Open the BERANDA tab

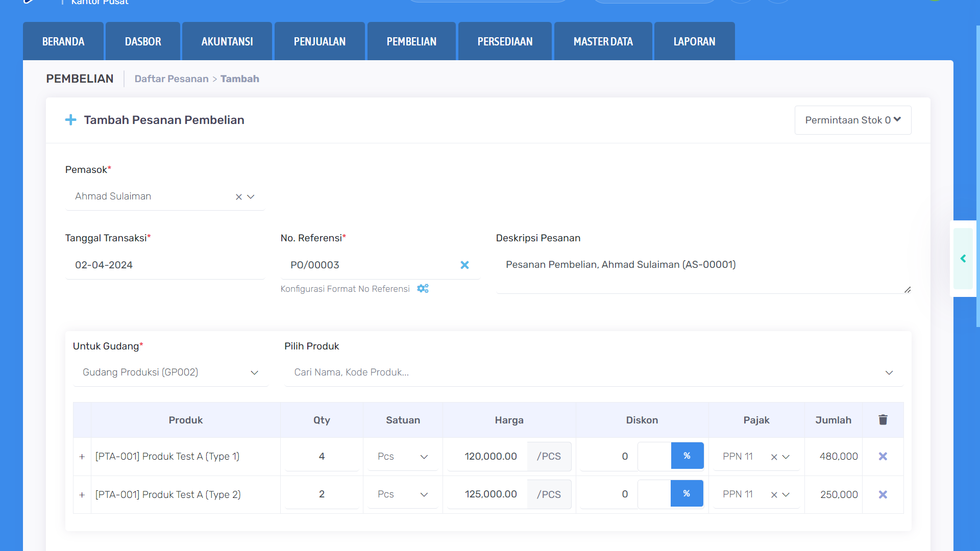(63, 41)
